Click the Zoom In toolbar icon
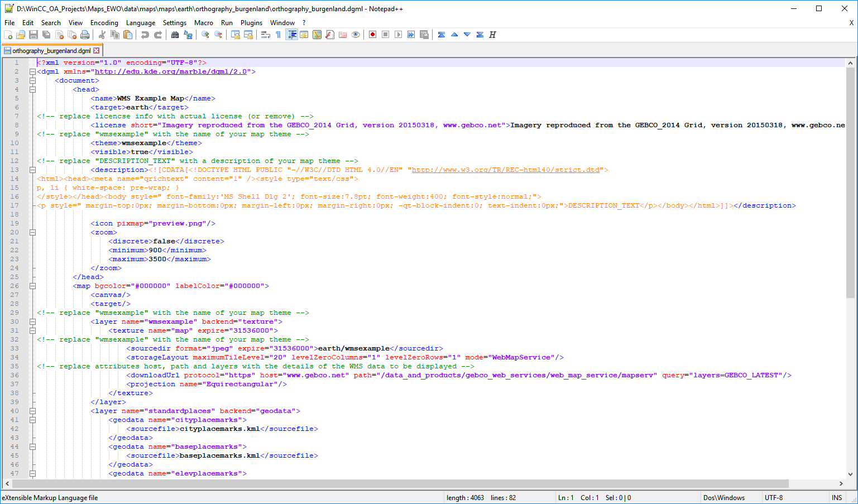Viewport: 858px width, 504px height. (x=205, y=35)
